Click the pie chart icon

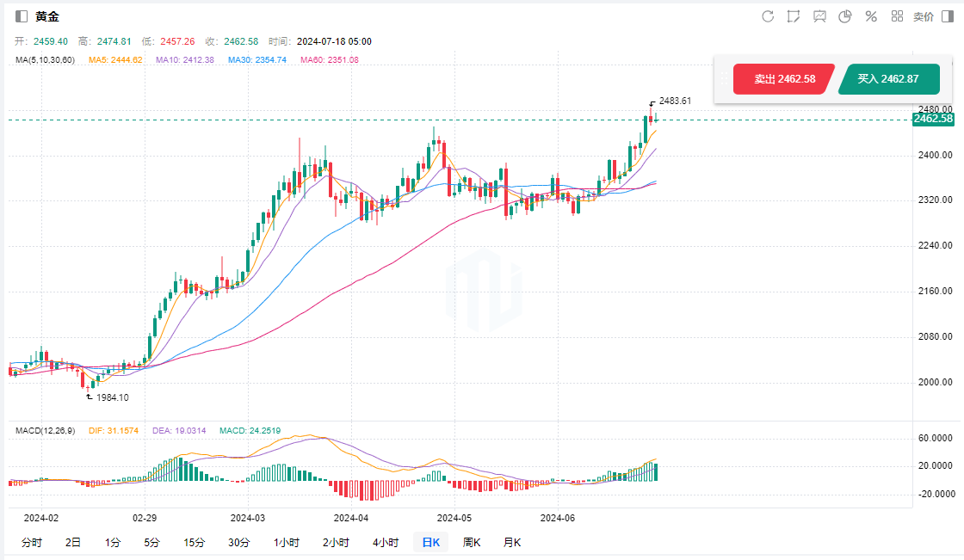click(845, 16)
